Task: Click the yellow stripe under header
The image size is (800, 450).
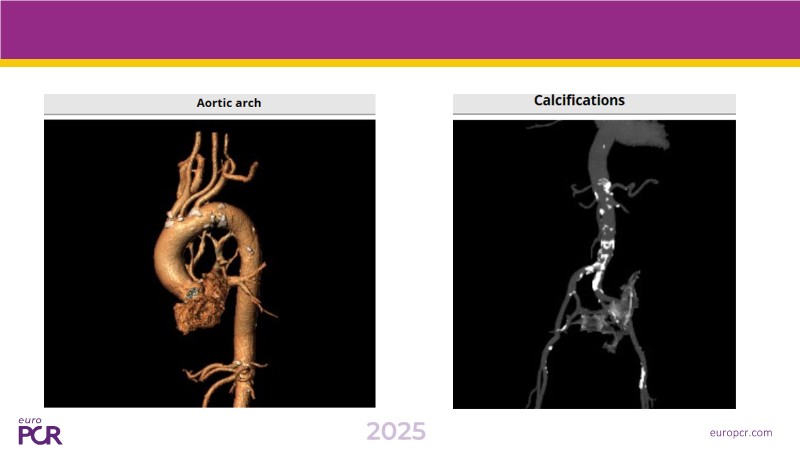Action: (400, 63)
